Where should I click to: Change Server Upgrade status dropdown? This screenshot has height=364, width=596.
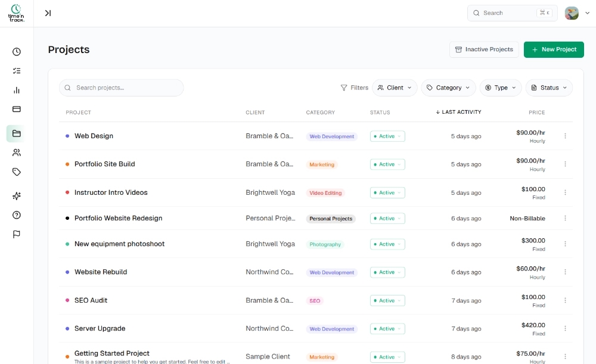pyautogui.click(x=387, y=329)
